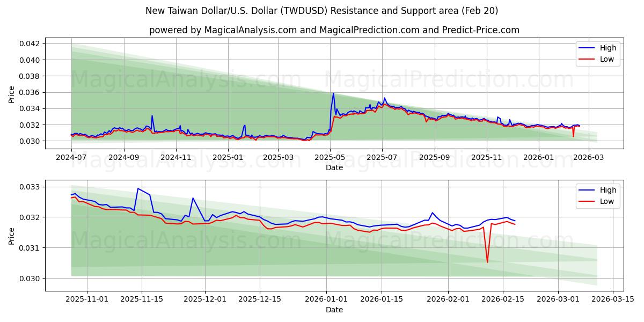Click the price spike near 2025-05 in top chart

click(333, 94)
